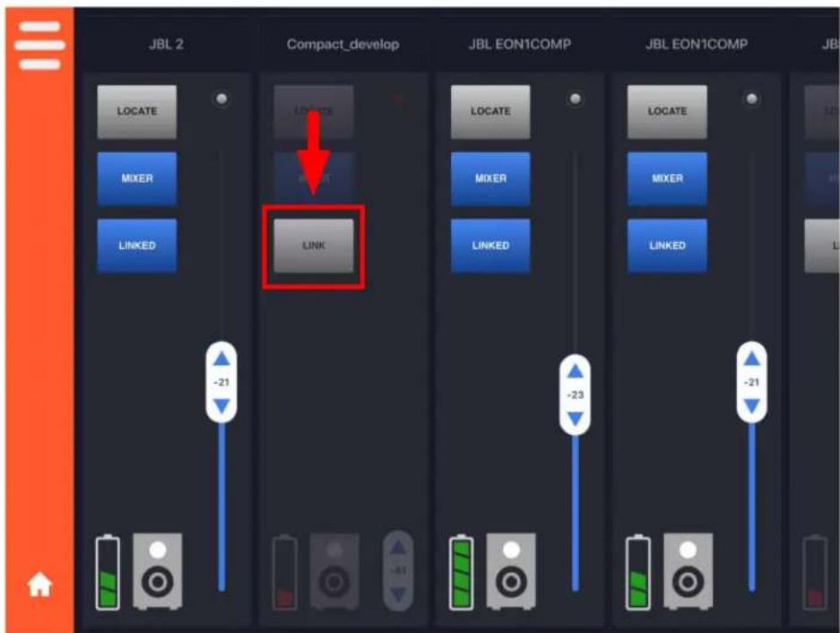Select the Compact_develop speaker name header
Image resolution: width=840 pixels, height=633 pixels.
tap(342, 44)
